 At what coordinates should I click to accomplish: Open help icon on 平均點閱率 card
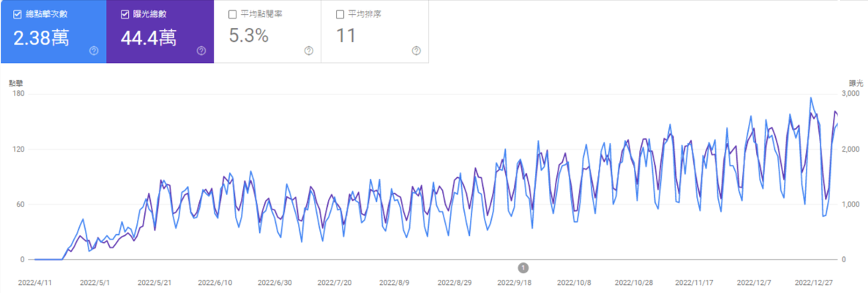(309, 51)
